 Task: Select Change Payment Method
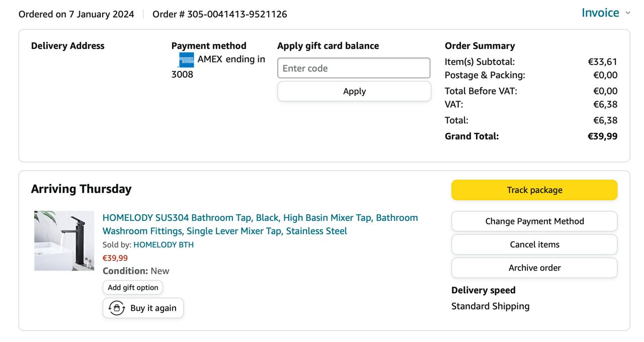tap(534, 221)
